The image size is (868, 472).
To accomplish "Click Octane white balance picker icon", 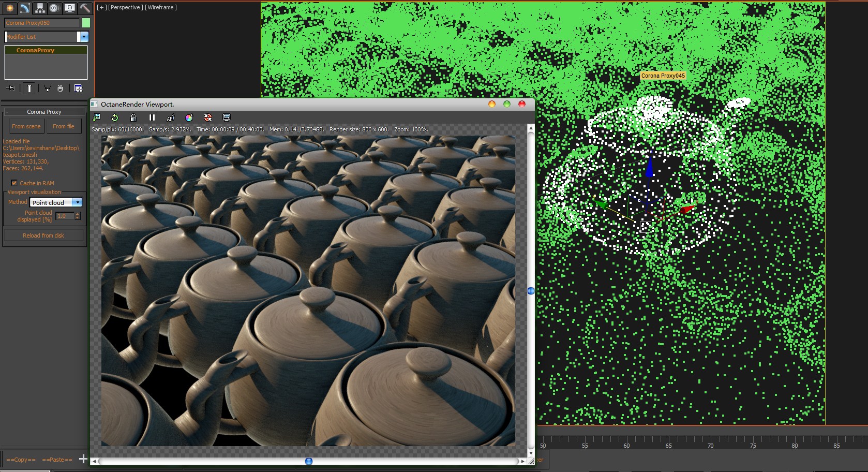I will click(189, 117).
